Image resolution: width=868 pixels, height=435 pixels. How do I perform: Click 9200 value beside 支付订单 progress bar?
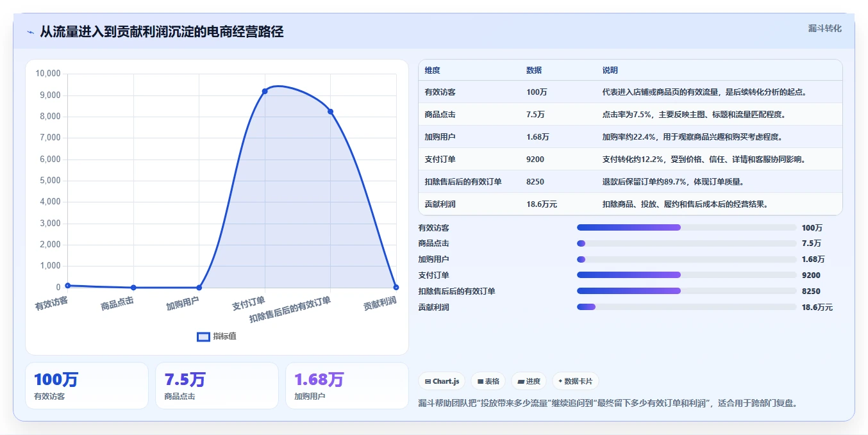811,275
